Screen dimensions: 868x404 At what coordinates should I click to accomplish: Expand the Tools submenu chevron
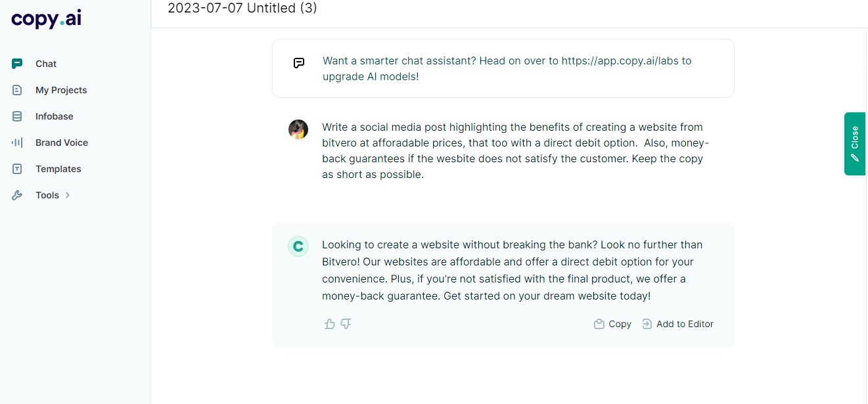pos(68,195)
